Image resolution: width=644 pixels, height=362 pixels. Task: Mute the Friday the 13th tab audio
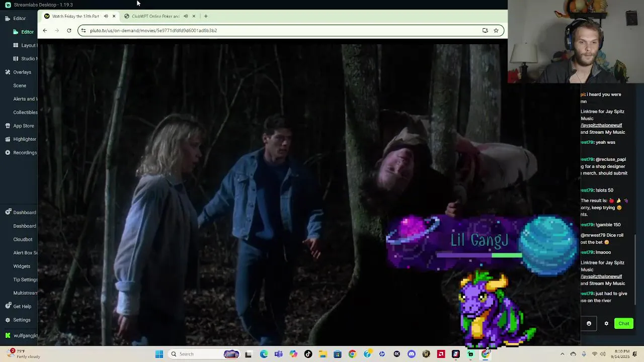coord(106,16)
